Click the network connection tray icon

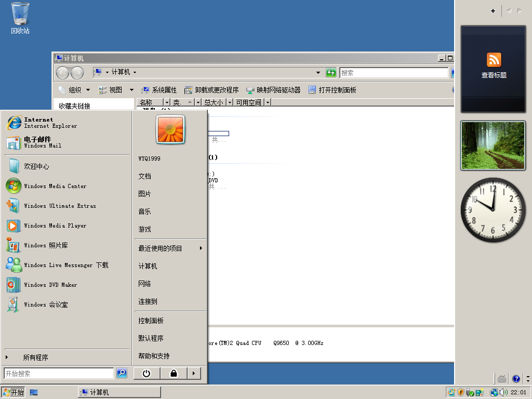pyautogui.click(x=494, y=392)
